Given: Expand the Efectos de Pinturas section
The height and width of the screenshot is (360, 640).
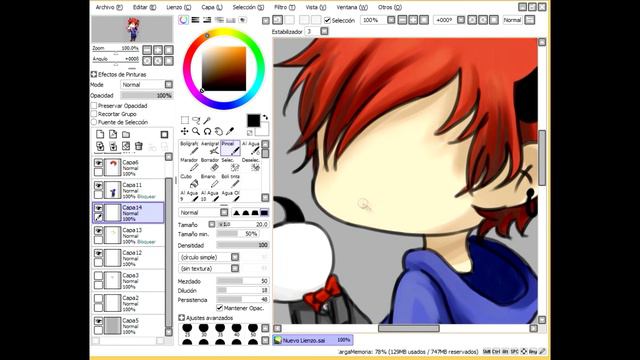Looking at the screenshot, I should point(94,74).
